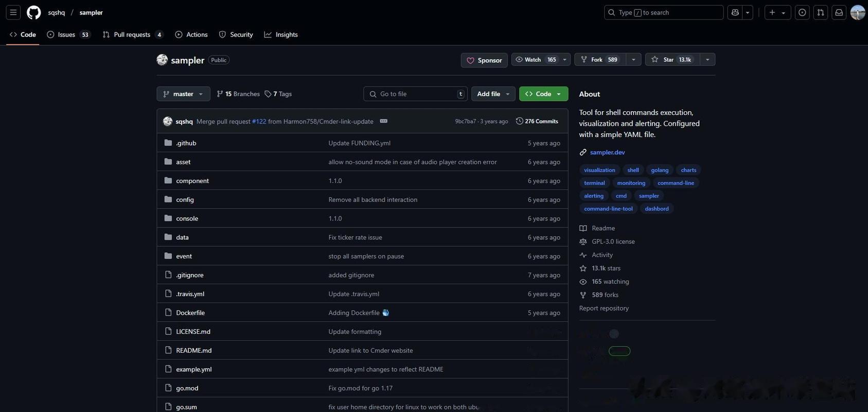Sponsor the sqshq project
The height and width of the screenshot is (412, 868).
point(484,60)
